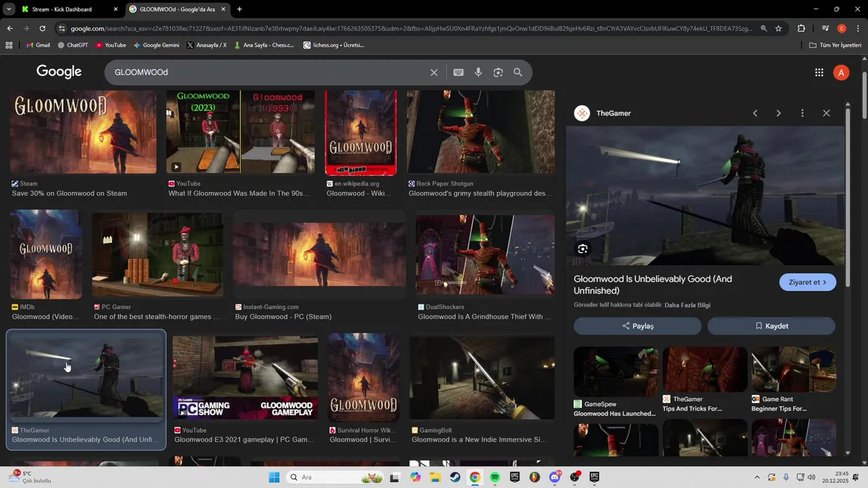Open Daha Fazla Bilgi copyright link
Screen dimensions: 868x488
click(x=688, y=305)
